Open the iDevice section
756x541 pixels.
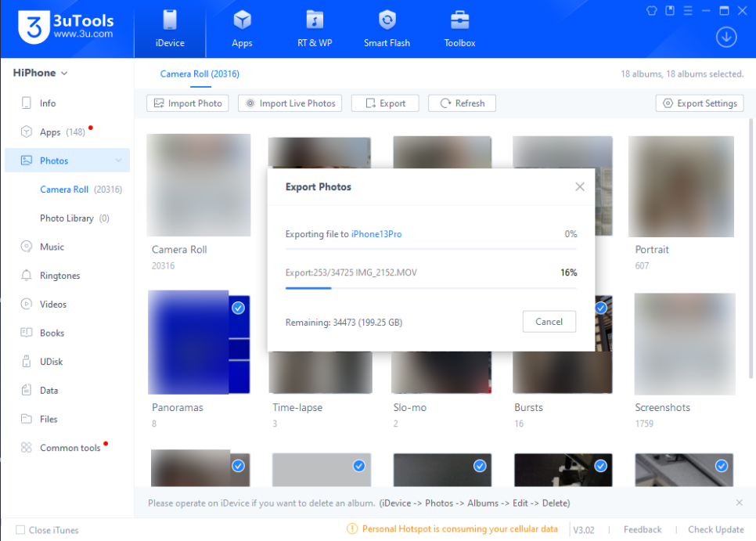[x=170, y=30]
